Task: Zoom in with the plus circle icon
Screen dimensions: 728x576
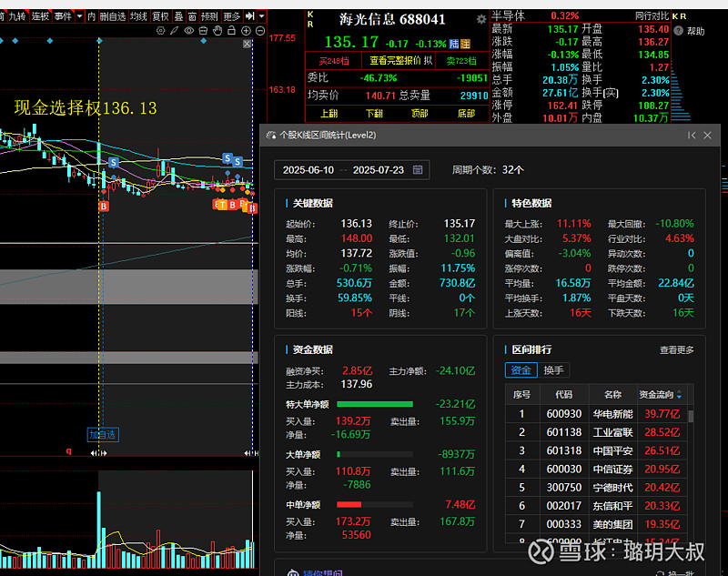Action: 246,31
